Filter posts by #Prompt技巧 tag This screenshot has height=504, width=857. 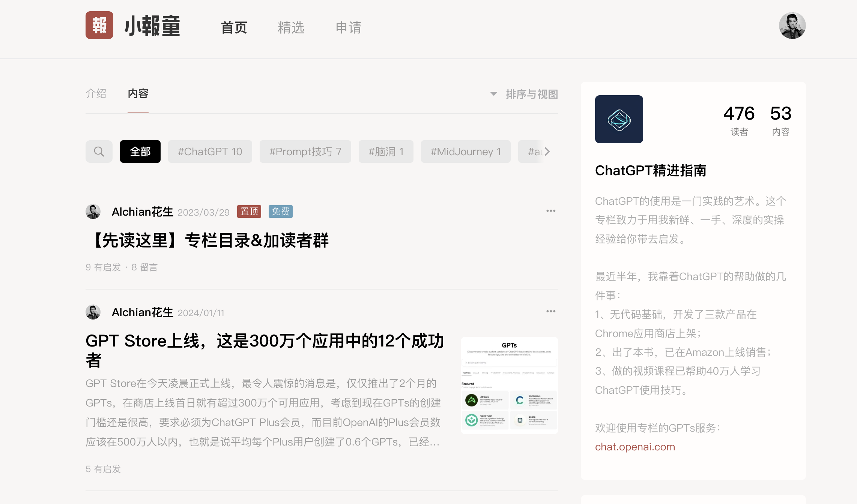pos(305,151)
